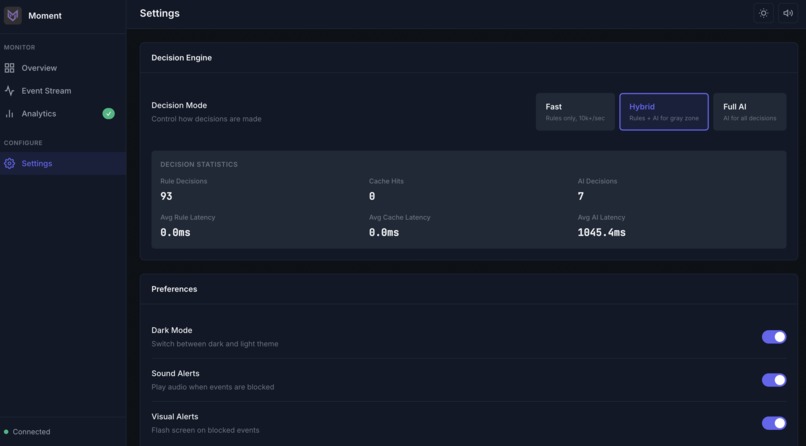Click the DECISION STATISTICS heading

(199, 164)
